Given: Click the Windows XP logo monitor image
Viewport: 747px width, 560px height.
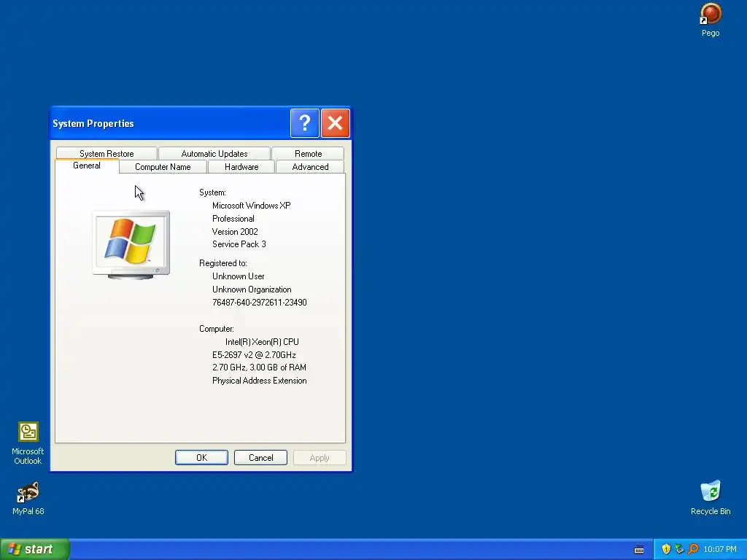Looking at the screenshot, I should tap(131, 244).
